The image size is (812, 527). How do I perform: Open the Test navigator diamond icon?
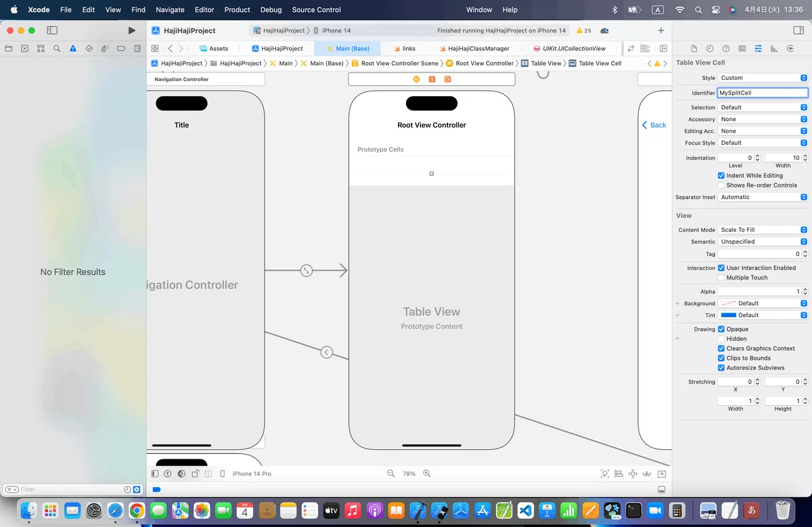click(x=89, y=49)
